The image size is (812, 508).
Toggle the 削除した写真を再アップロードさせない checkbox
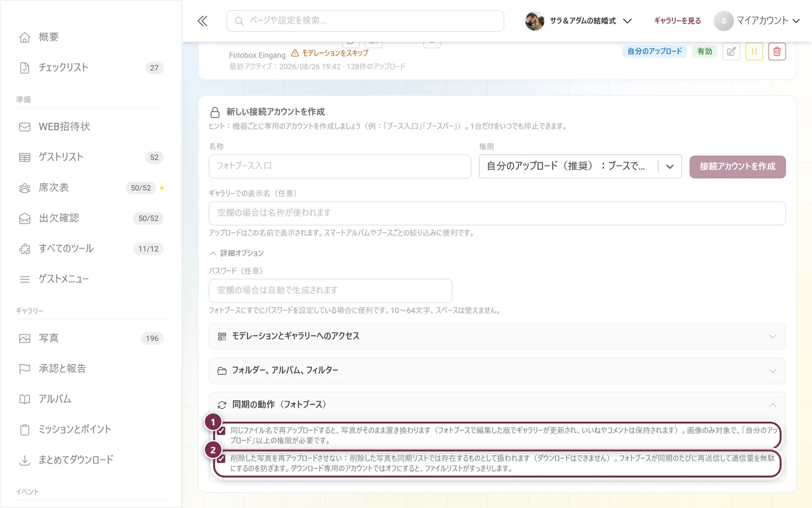click(x=221, y=458)
